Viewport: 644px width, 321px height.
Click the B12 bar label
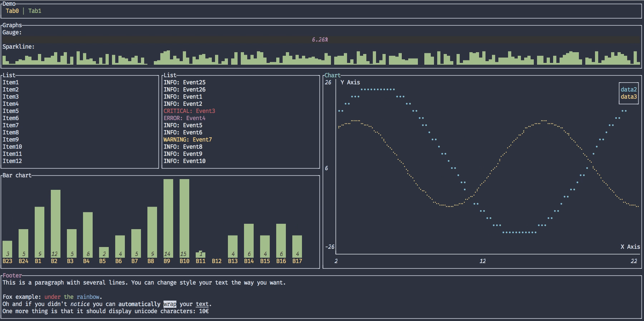point(217,261)
